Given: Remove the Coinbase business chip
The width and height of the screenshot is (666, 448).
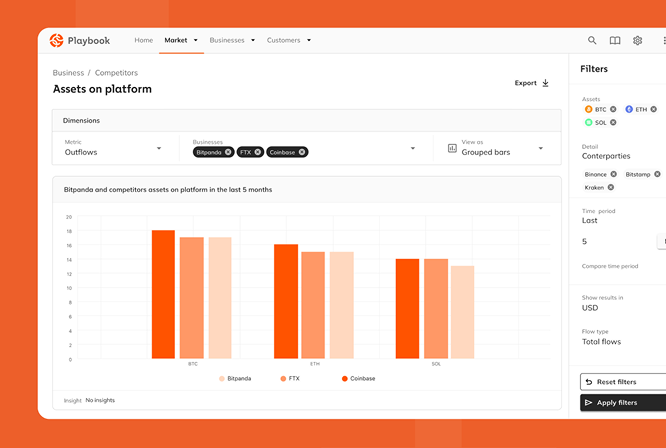Looking at the screenshot, I should tap(302, 152).
